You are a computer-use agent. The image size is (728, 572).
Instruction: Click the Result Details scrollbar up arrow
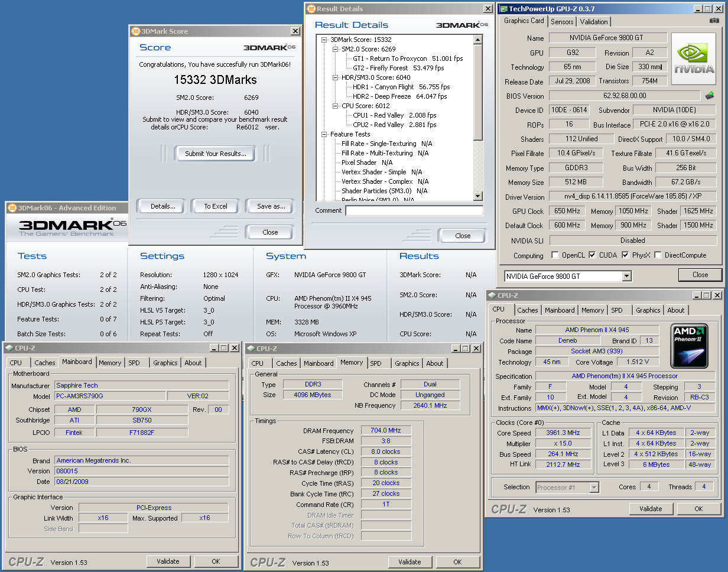[478, 40]
